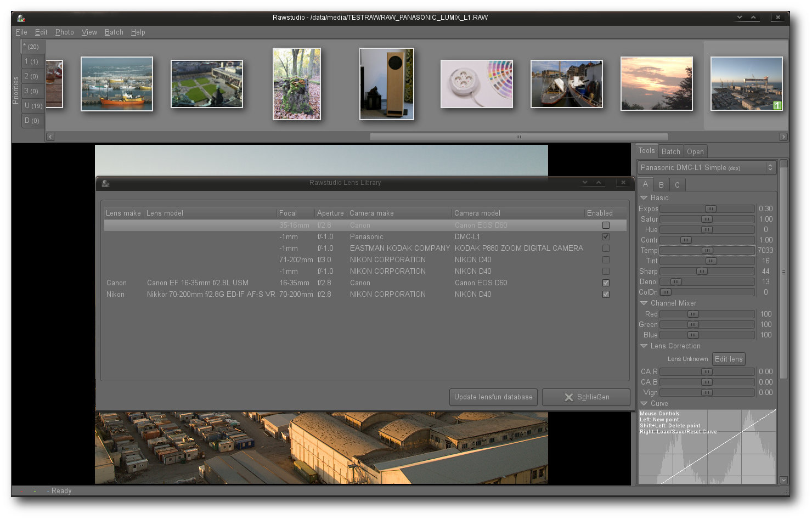This screenshot has height=519, width=812.
Task: Select the Tools tab
Action: [x=646, y=151]
